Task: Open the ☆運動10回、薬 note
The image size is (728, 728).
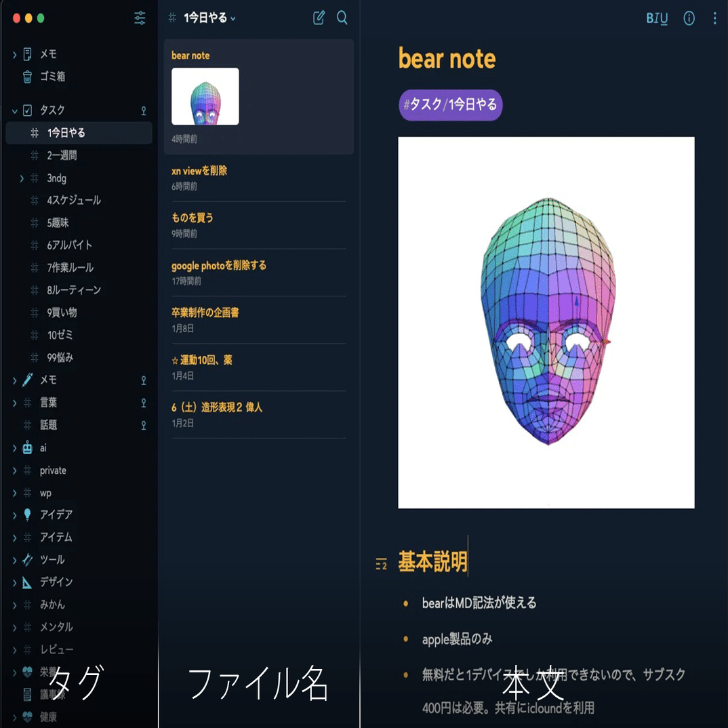Action: (259, 367)
